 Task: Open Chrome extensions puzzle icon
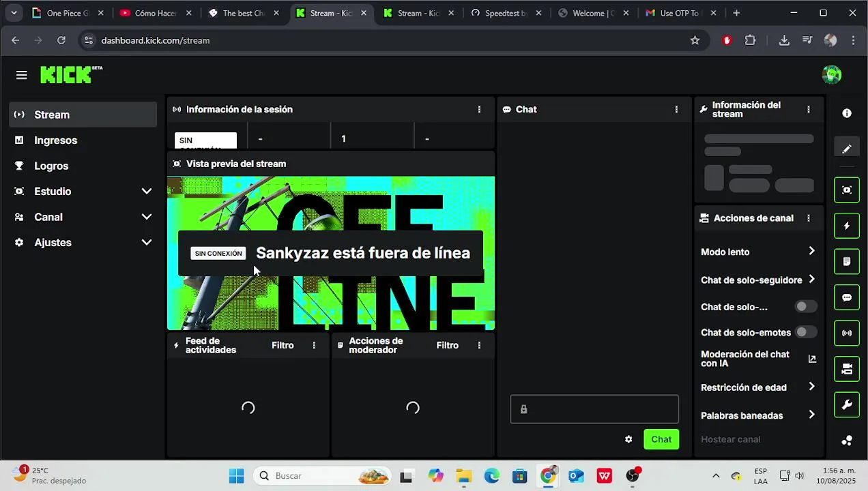pyautogui.click(x=750, y=40)
